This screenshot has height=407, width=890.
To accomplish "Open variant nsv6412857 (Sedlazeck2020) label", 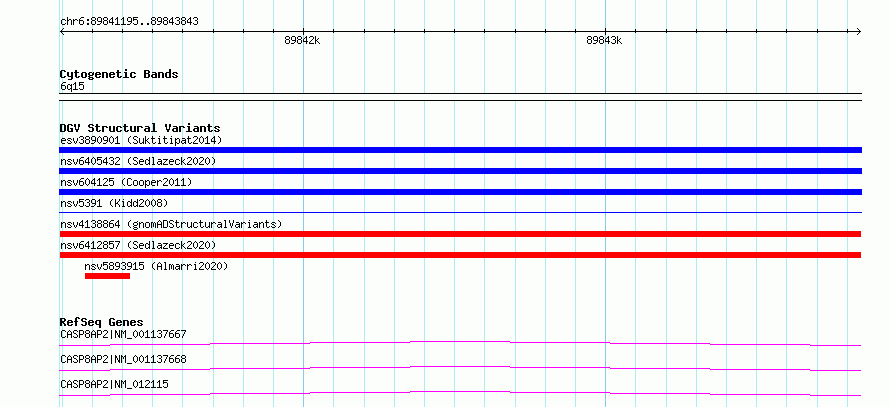I will tap(138, 245).
